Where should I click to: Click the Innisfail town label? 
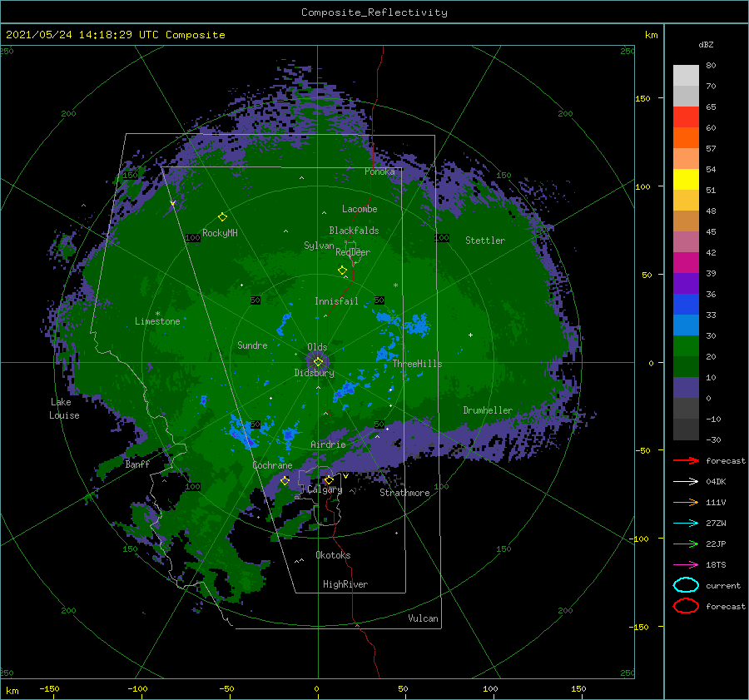tap(336, 301)
